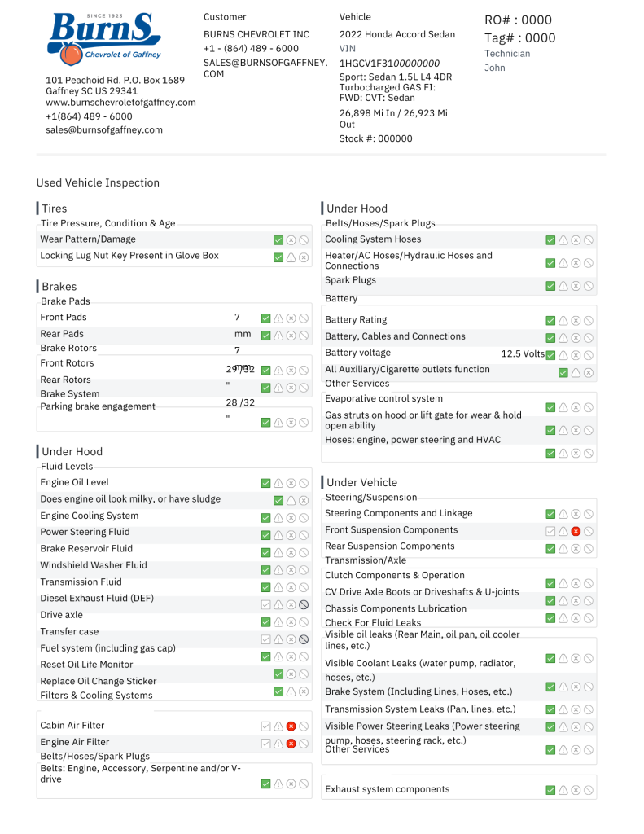Viewport: 644px width, 834px height.
Task: Click the red fail icon for Front Suspension Components
Action: tap(576, 531)
